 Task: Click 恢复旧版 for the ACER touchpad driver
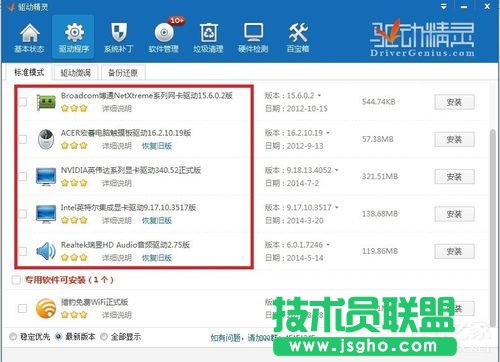click(157, 146)
